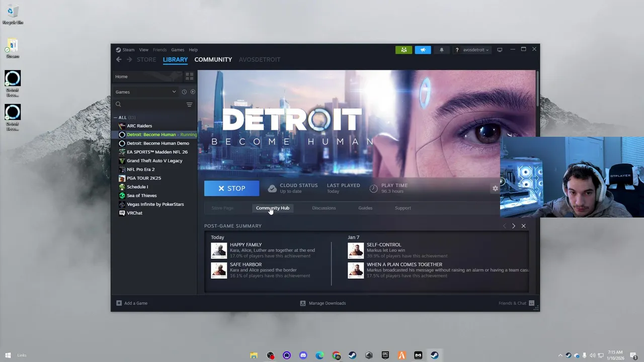This screenshot has width=644, height=362.
Task: Click the Windows Start button
Action: click(8, 355)
